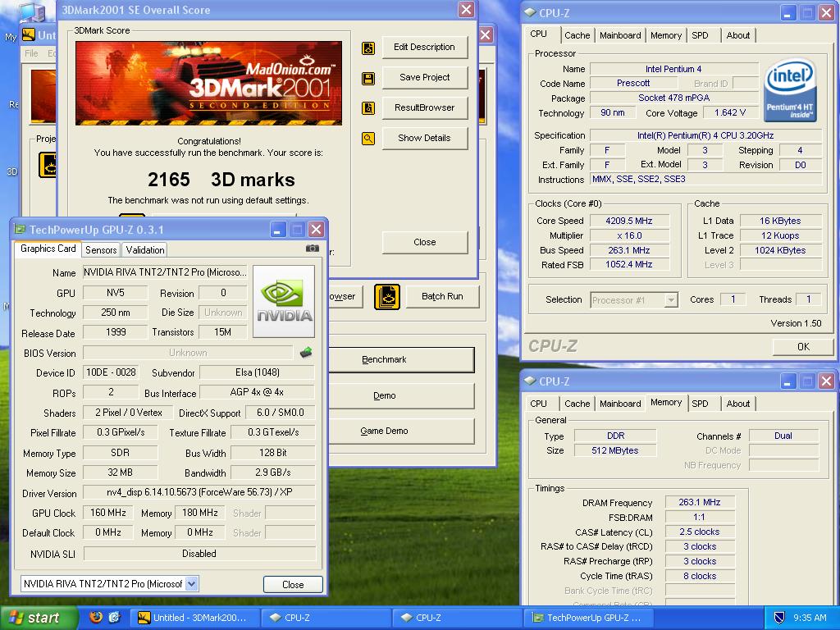Click the Rated FSB value 1052.4 MHz
The height and width of the screenshot is (630, 840).
pyautogui.click(x=629, y=265)
